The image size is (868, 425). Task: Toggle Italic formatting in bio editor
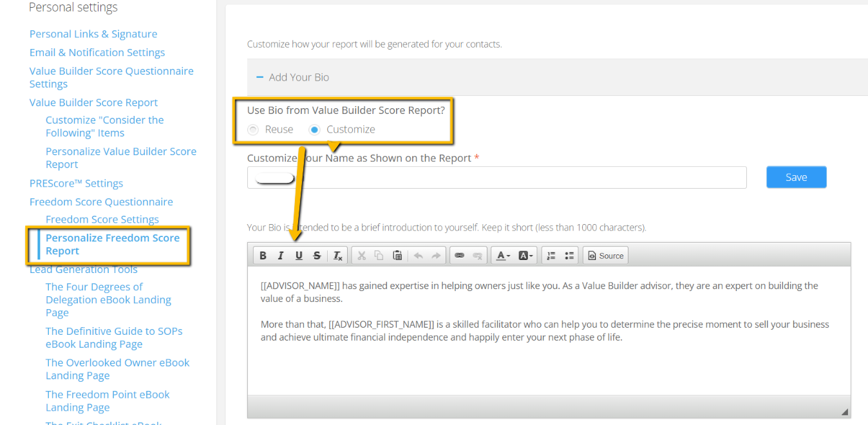281,256
